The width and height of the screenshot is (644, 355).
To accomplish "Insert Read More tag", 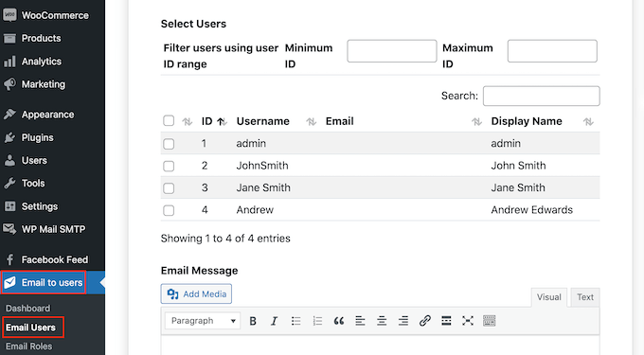I will (x=446, y=321).
